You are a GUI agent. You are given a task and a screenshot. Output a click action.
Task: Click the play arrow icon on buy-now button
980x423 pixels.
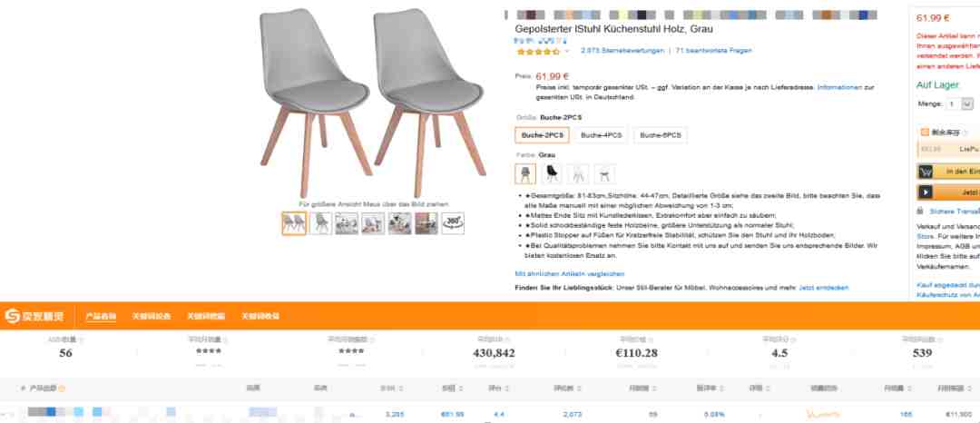(x=925, y=192)
